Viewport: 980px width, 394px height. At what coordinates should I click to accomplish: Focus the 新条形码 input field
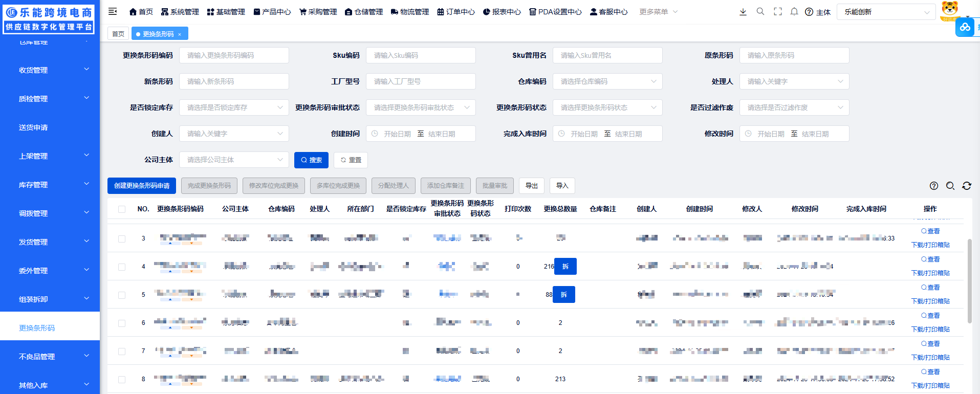tap(234, 81)
